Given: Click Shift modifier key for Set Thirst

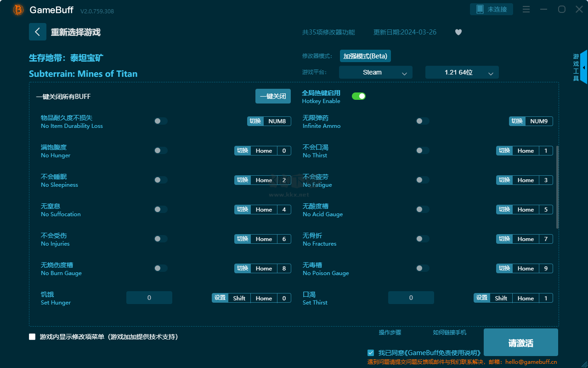Looking at the screenshot, I should coord(501,298).
